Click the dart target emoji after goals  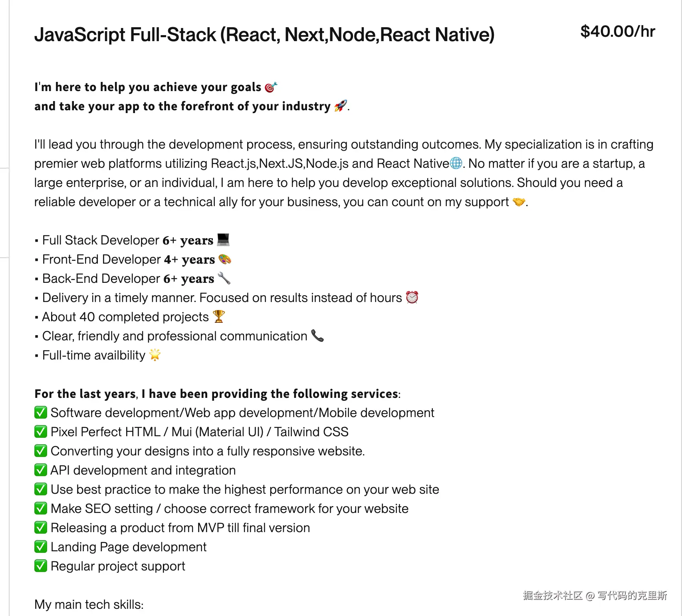pyautogui.click(x=271, y=87)
